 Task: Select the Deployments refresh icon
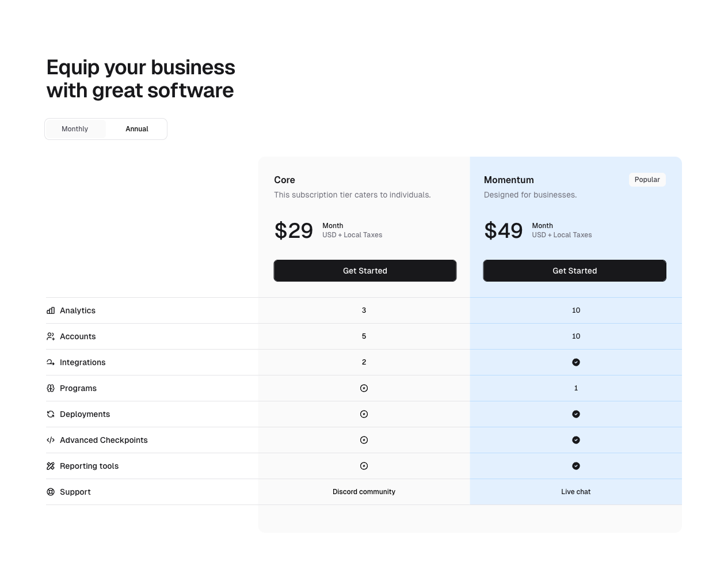51,414
